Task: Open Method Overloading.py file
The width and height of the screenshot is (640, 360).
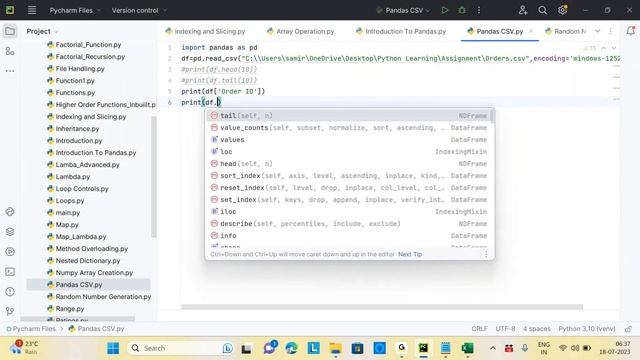Action: pyautogui.click(x=88, y=249)
